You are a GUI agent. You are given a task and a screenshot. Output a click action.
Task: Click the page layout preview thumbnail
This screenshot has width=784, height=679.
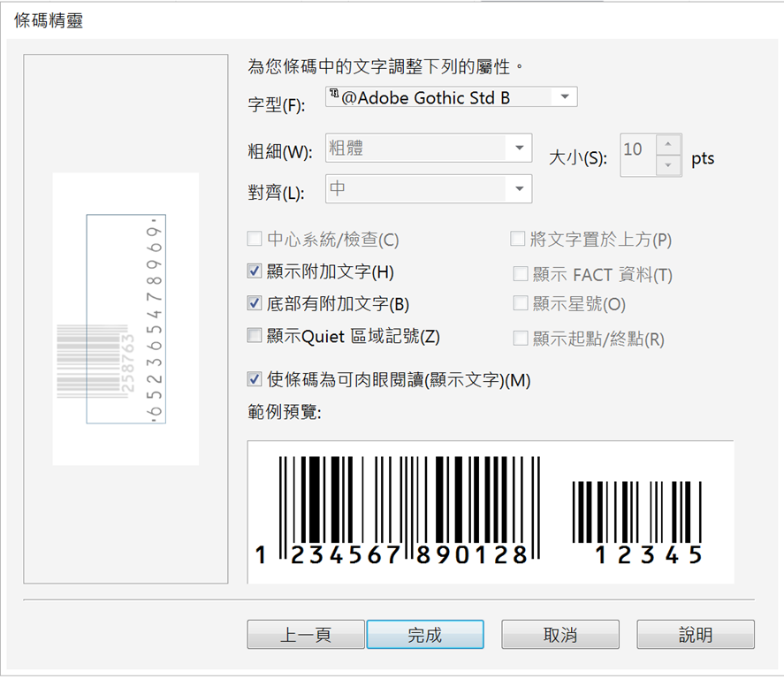click(126, 319)
